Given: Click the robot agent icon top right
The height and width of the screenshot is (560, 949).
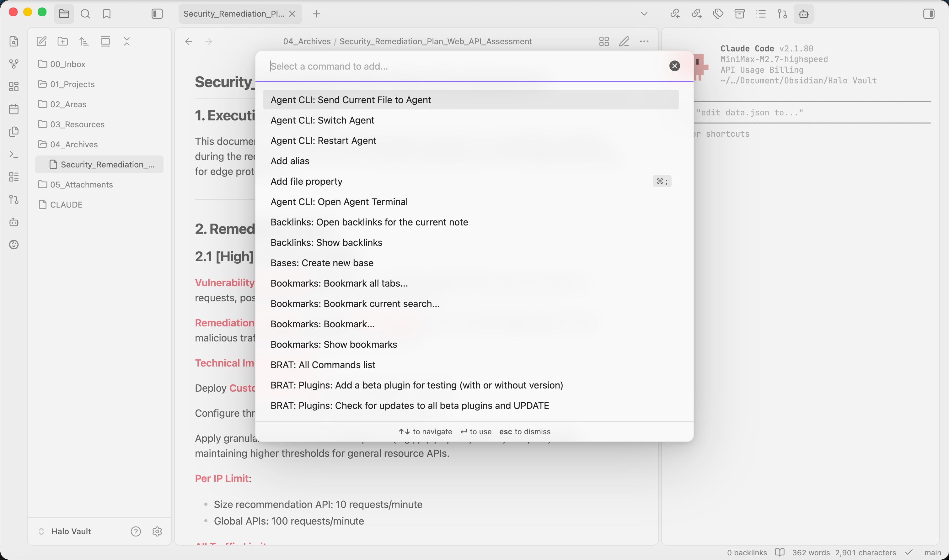Looking at the screenshot, I should pyautogui.click(x=803, y=14).
